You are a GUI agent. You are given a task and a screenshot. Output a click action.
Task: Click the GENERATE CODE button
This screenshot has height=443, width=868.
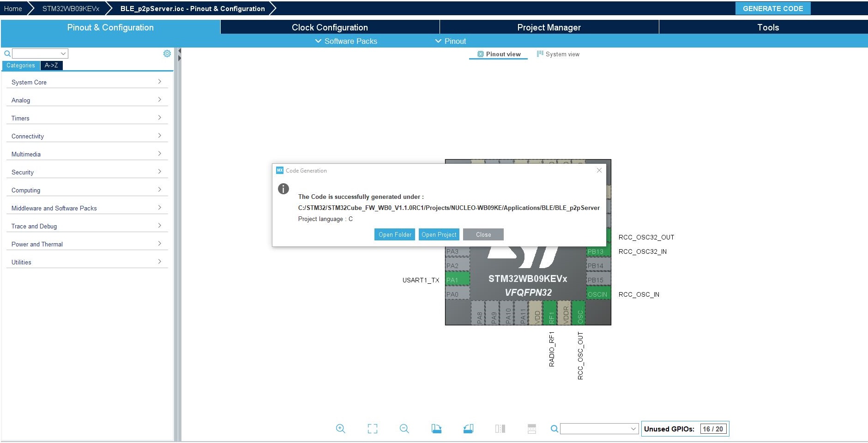773,8
